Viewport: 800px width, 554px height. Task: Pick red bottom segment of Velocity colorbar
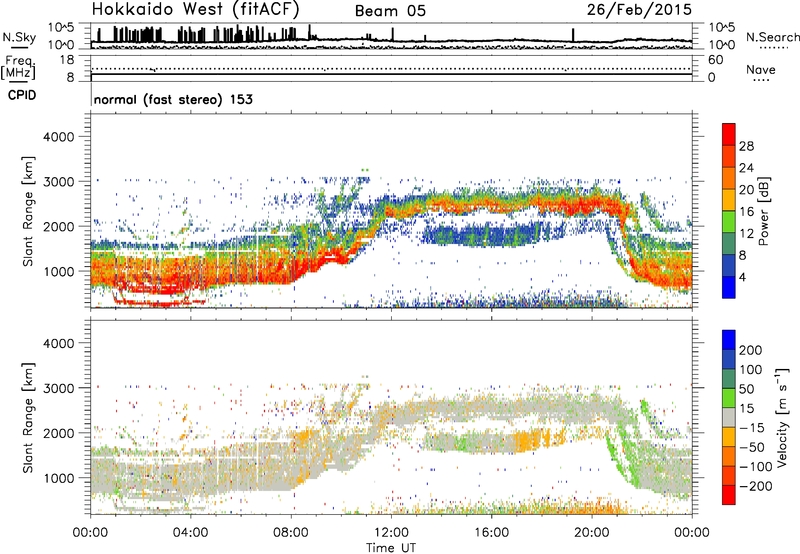coord(729,495)
